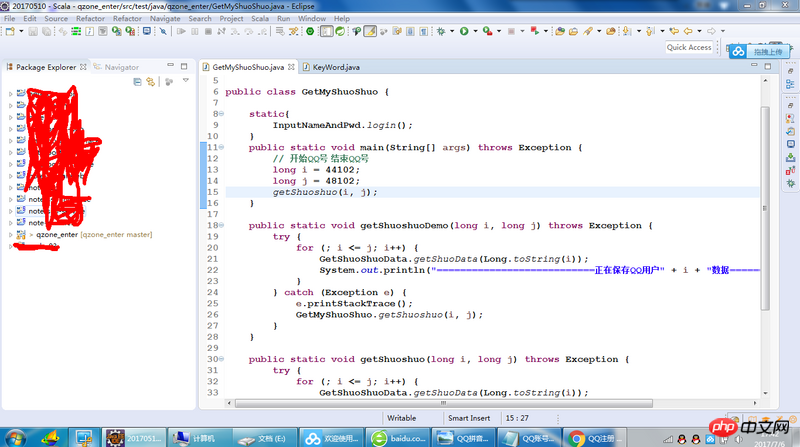Image resolution: width=800 pixels, height=447 pixels.
Task: Toggle the pressed Block Selection toolbar button
Action: [x=327, y=31]
